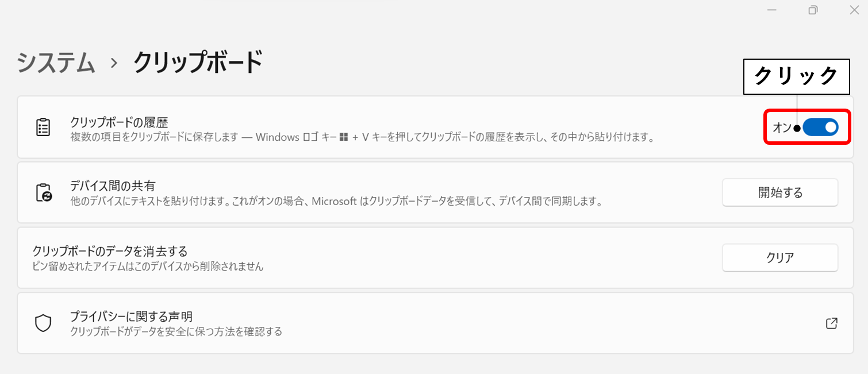Click the breadcrumb chevron after システム
Image resolution: width=868 pixels, height=374 pixels.
(x=114, y=63)
